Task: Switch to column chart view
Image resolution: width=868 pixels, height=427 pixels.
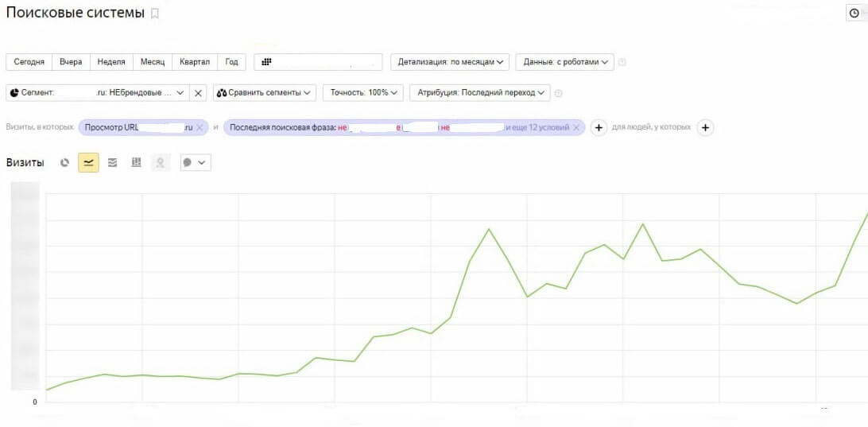Action: point(136,163)
